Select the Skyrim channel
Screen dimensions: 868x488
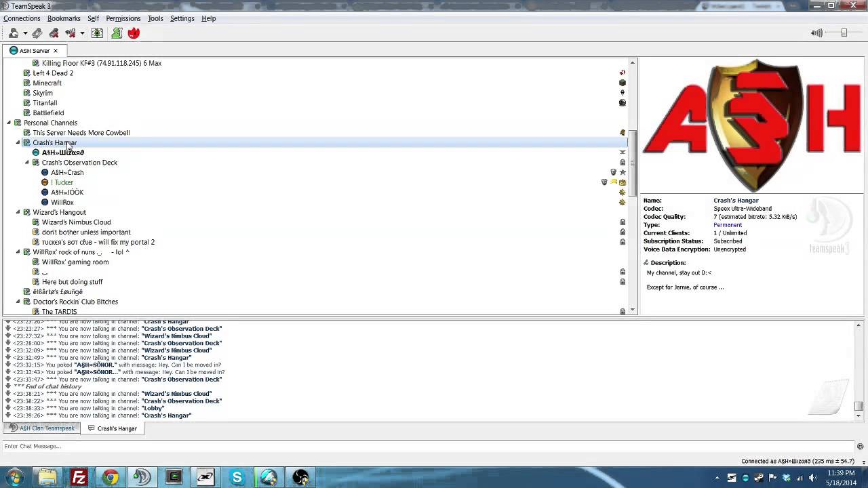pyautogui.click(x=43, y=93)
